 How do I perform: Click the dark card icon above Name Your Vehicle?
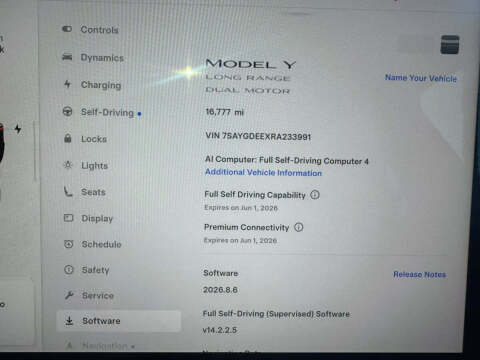450,45
